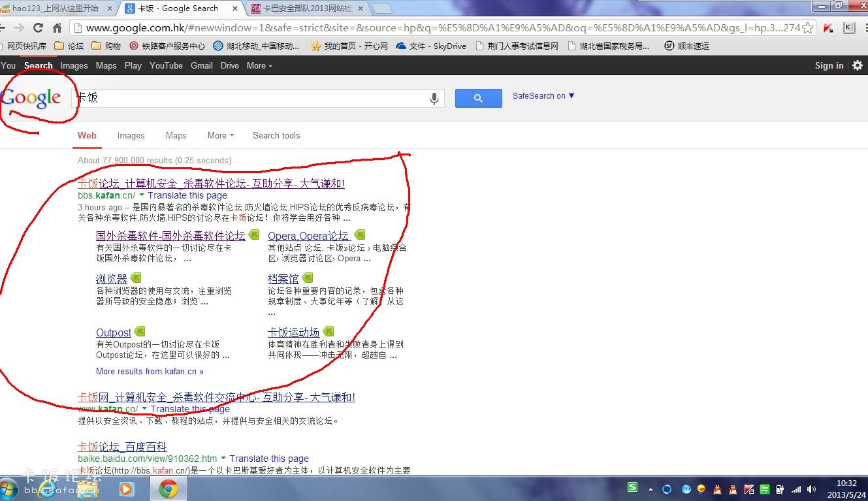Click Kaspersky badge next to Opera论坛 link

pos(359,234)
